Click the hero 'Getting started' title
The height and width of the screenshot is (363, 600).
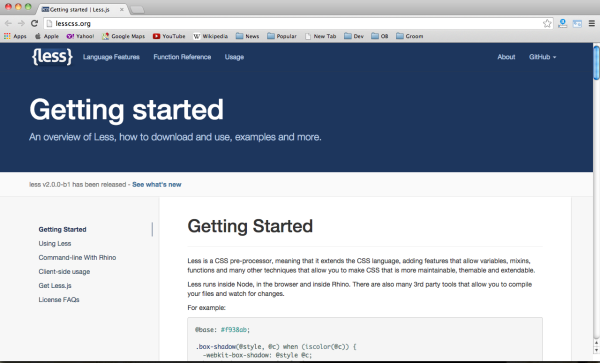click(x=127, y=110)
